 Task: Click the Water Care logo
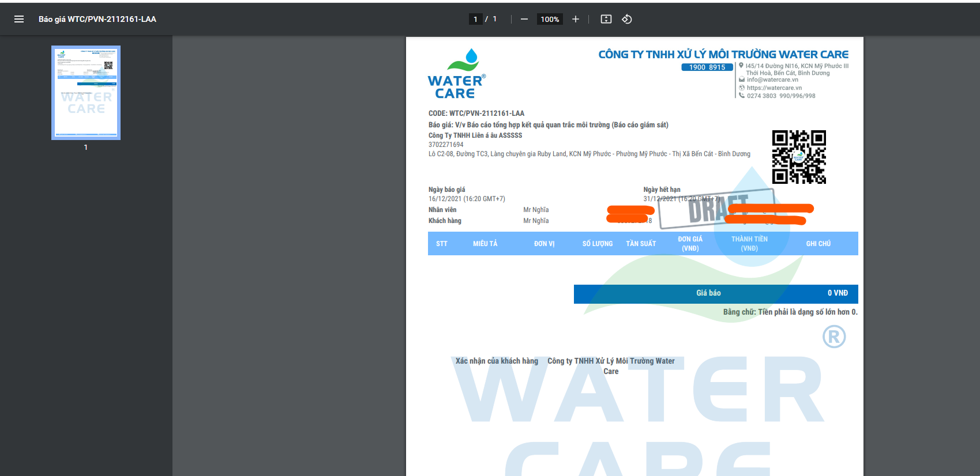click(457, 74)
